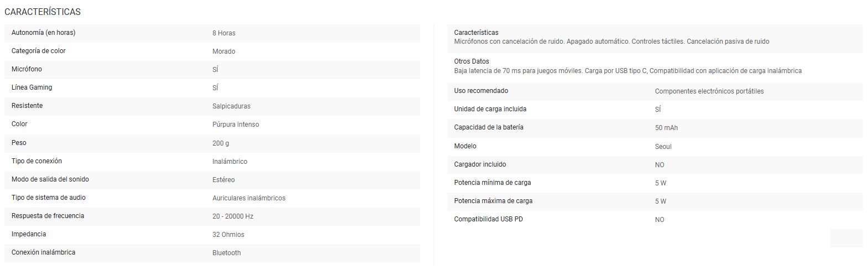This screenshot has height=269, width=868.
Task: Click the Morado color category value
Action: pos(224,51)
